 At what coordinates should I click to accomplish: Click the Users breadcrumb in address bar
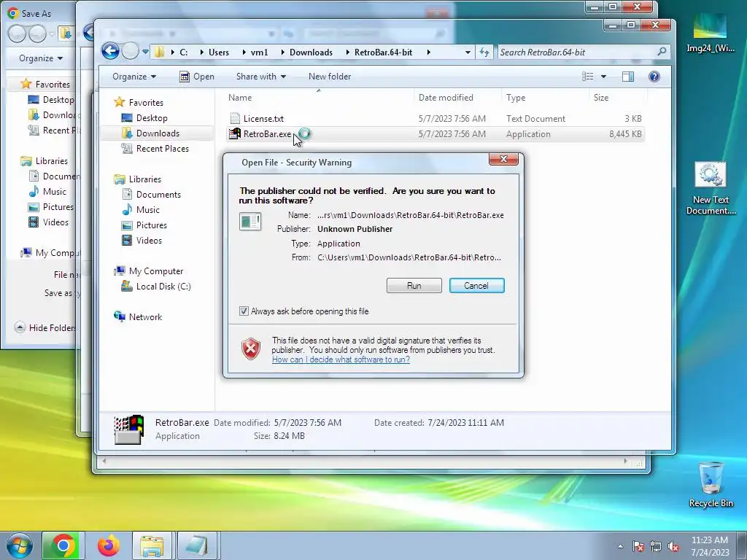point(219,52)
